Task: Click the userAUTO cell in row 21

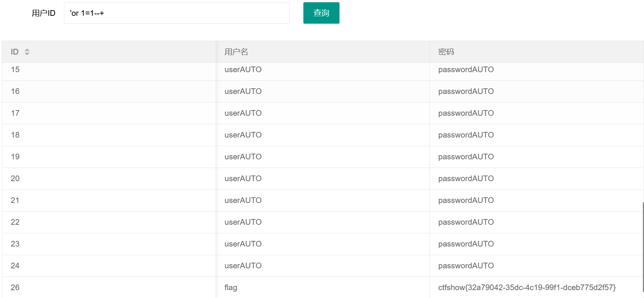Action: 243,200
